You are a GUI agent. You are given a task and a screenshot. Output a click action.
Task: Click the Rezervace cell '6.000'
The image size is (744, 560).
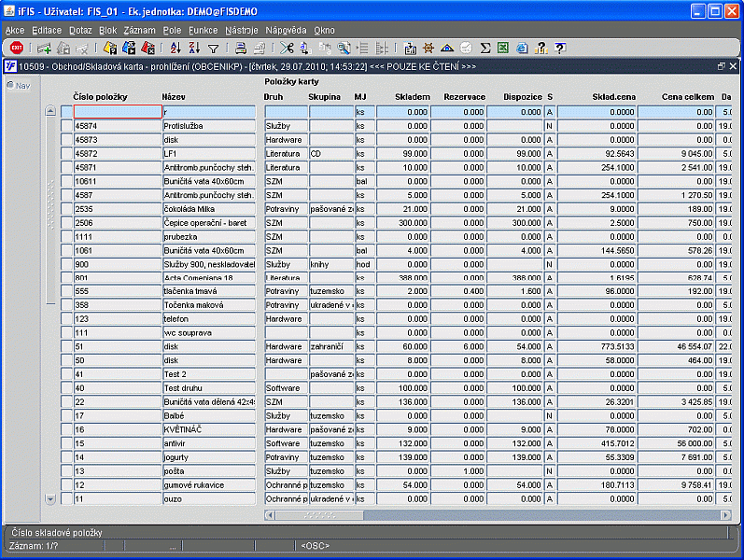click(x=458, y=346)
